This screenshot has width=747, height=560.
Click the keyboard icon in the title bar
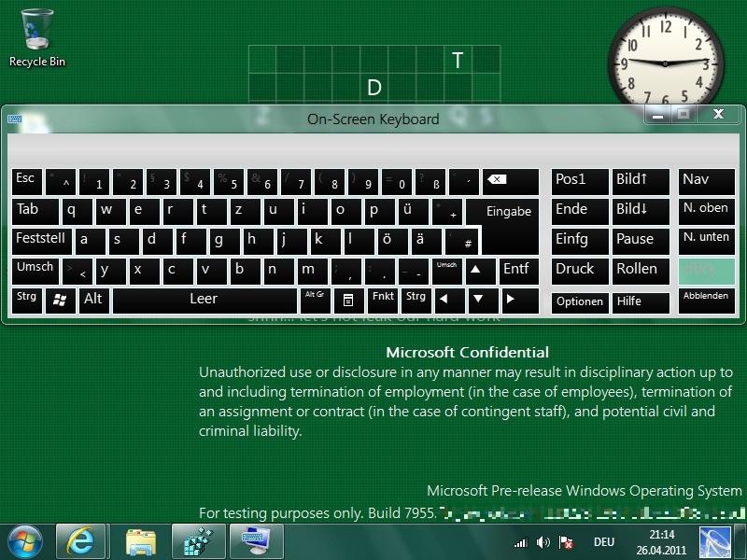tap(14, 119)
